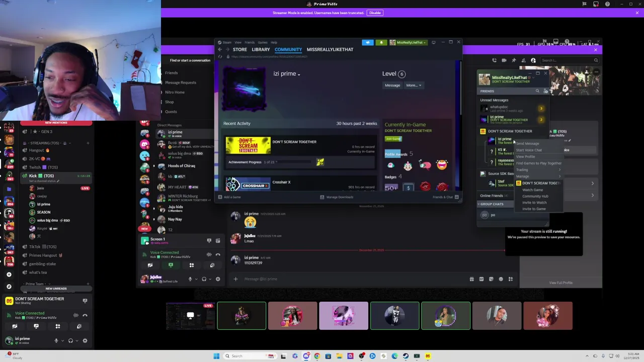Expand headphone output options arrow beside izi prime
The width and height of the screenshot is (644, 362).
click(x=77, y=340)
